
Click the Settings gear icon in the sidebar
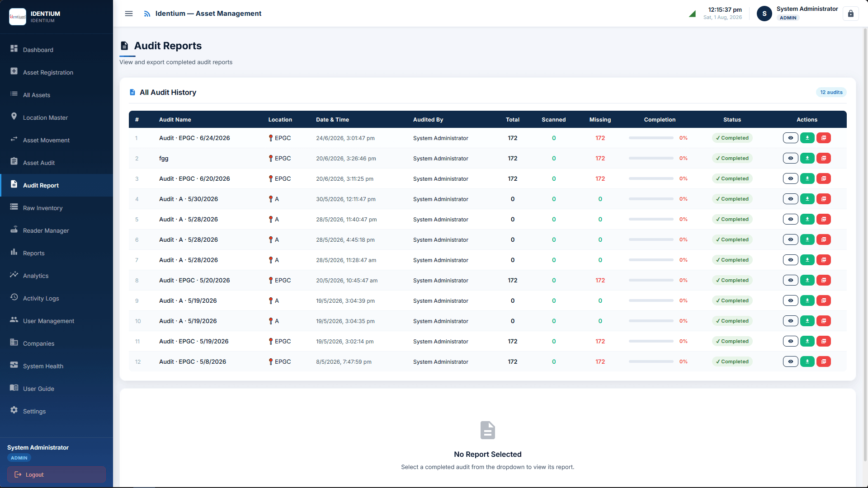pyautogui.click(x=14, y=410)
